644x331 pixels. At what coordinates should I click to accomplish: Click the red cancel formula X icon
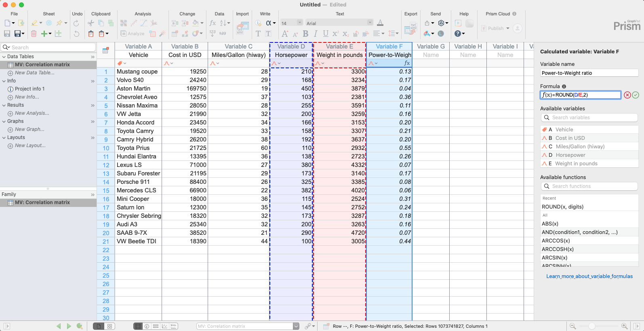pyautogui.click(x=627, y=95)
